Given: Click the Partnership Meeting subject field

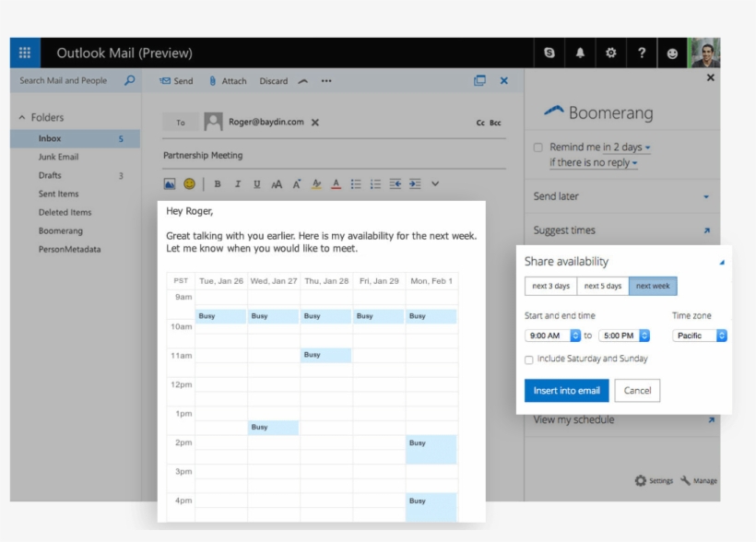Looking at the screenshot, I should click(x=334, y=155).
